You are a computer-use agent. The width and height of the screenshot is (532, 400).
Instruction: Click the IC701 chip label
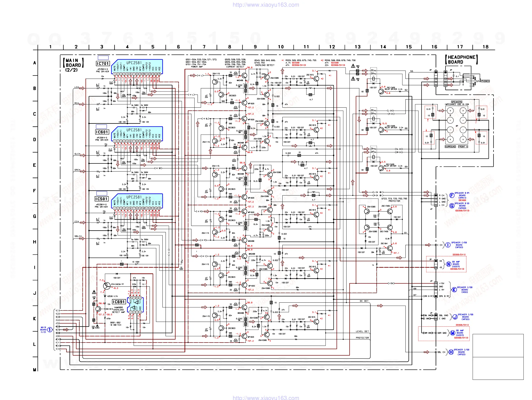click(x=103, y=63)
